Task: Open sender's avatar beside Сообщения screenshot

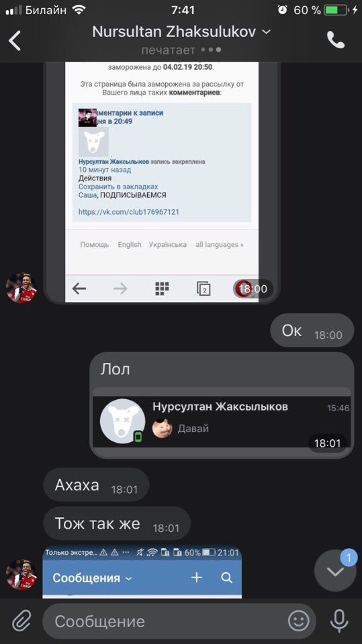Action: 21,574
